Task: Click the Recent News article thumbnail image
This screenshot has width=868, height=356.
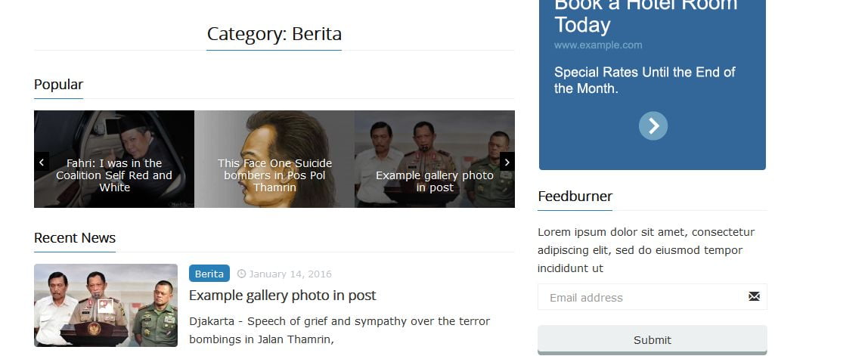Action: tap(106, 305)
